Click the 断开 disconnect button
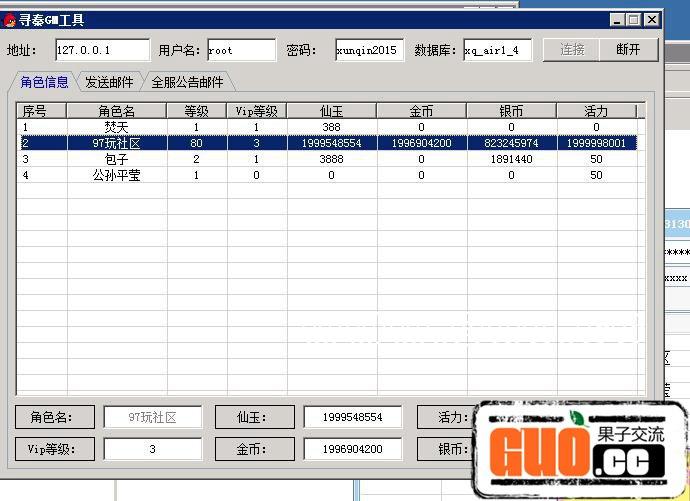The width and height of the screenshot is (690, 501). (628, 49)
